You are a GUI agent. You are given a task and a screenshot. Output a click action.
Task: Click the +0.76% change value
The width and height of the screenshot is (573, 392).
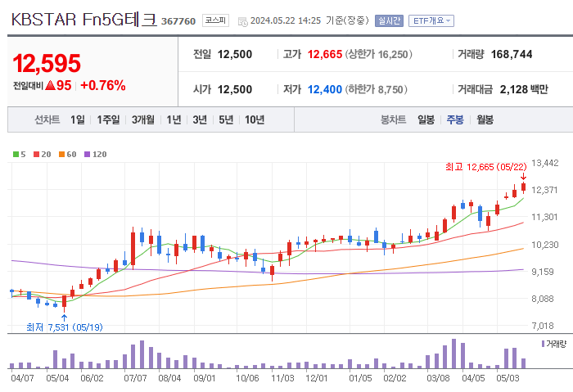click(x=103, y=85)
